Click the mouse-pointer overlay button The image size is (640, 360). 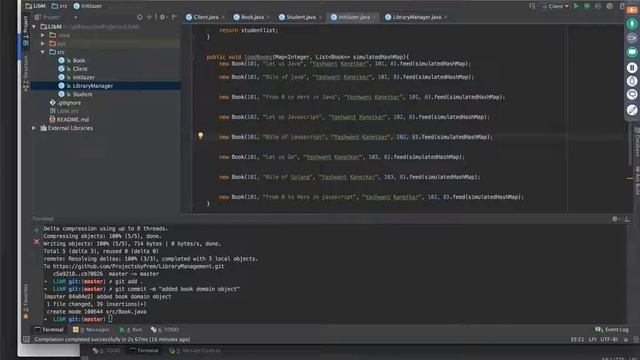tap(632, 81)
